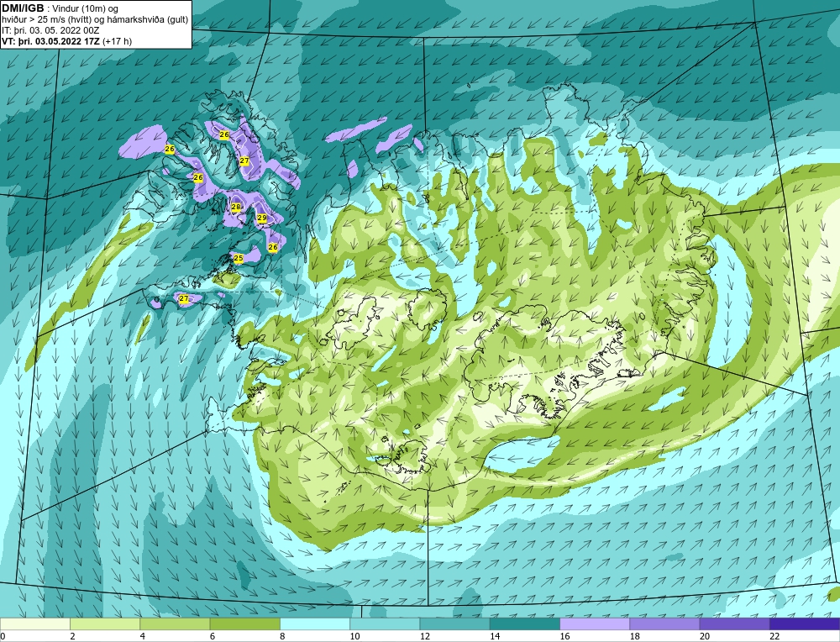Click the westernmost yellow gust label 26

(170, 149)
